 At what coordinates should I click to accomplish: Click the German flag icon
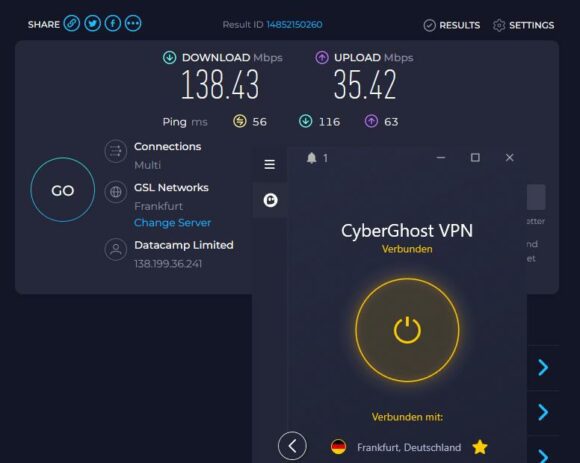pyautogui.click(x=338, y=447)
